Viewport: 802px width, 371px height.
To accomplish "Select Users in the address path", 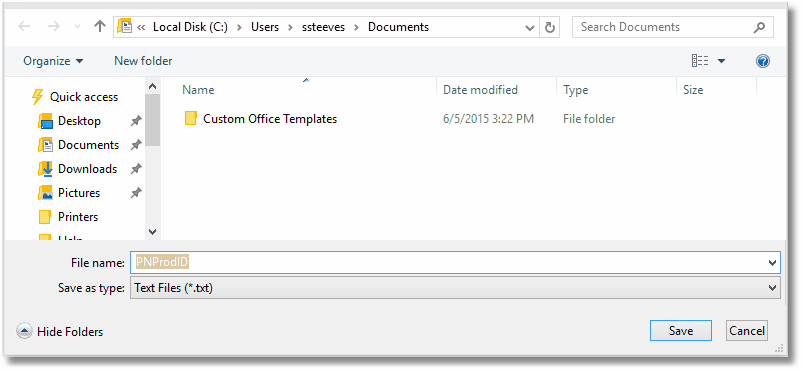I will [x=265, y=27].
